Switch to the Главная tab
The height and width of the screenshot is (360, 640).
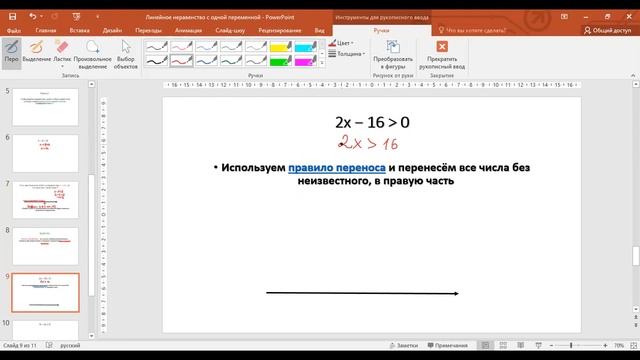(46, 30)
